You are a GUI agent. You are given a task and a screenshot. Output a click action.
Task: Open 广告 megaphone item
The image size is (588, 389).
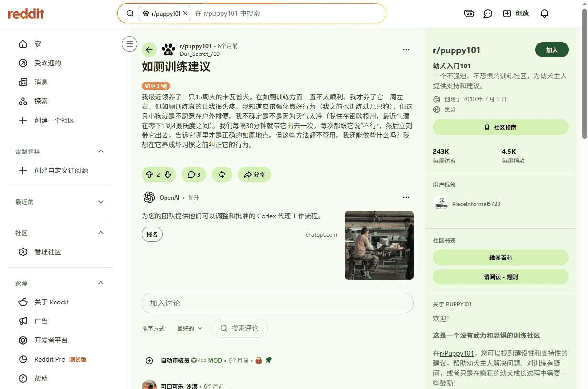60,321
